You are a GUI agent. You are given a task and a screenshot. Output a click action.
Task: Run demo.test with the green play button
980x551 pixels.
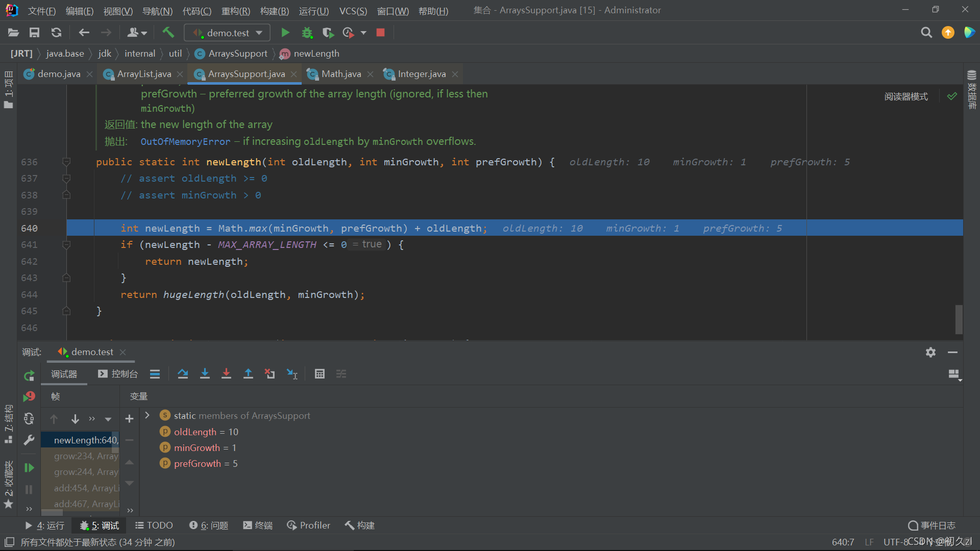285,33
